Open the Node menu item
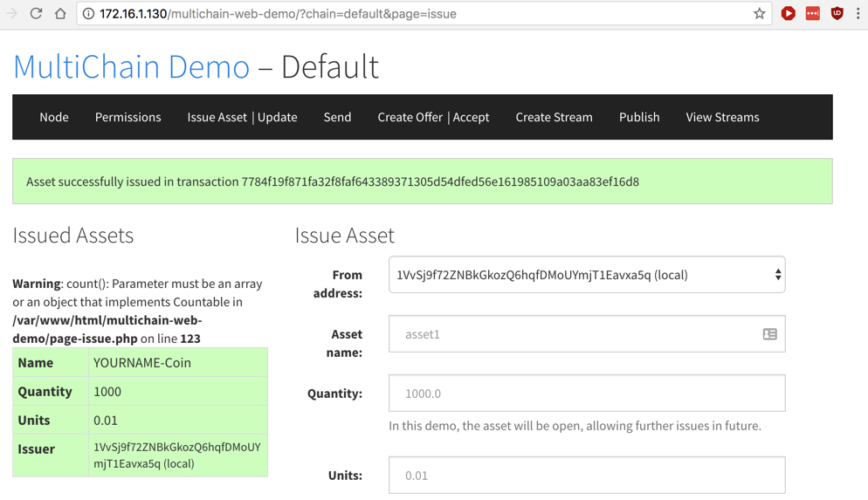The height and width of the screenshot is (500, 868). [54, 117]
